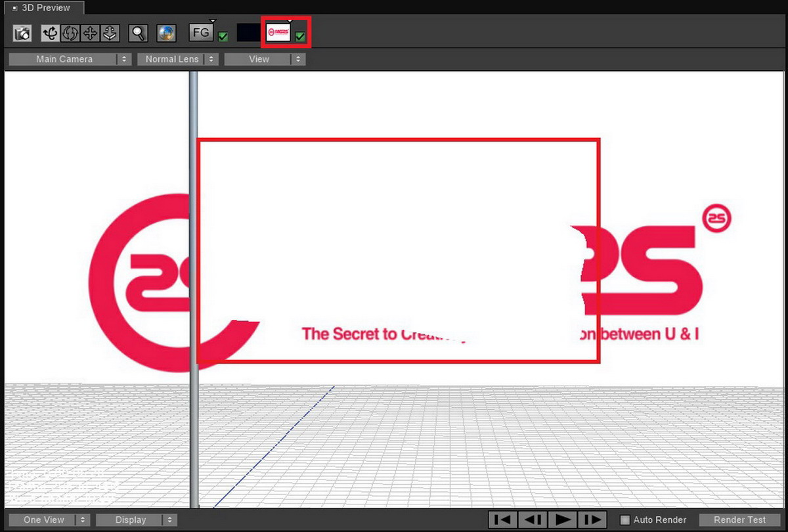The image size is (788, 532).
Task: Jump to the first frame
Action: click(503, 520)
